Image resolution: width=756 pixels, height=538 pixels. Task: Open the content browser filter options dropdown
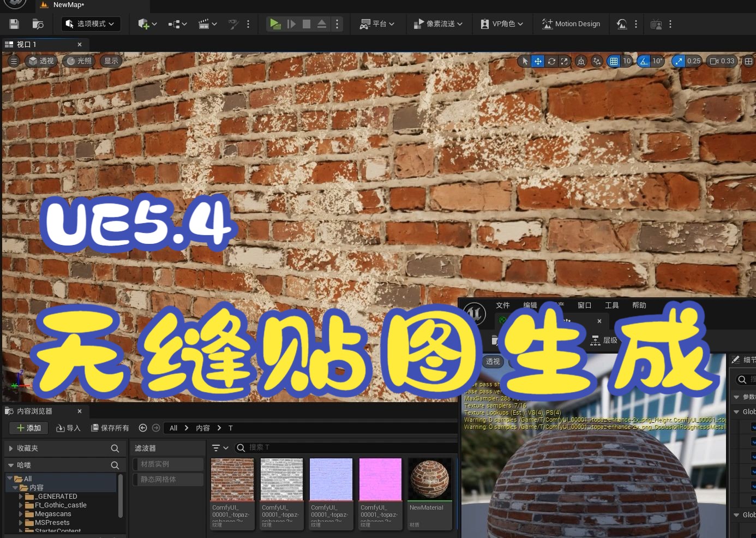click(220, 448)
